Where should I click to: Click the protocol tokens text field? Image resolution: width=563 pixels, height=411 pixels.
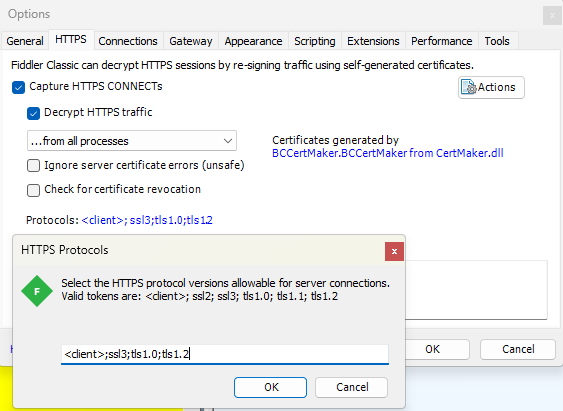pos(225,354)
